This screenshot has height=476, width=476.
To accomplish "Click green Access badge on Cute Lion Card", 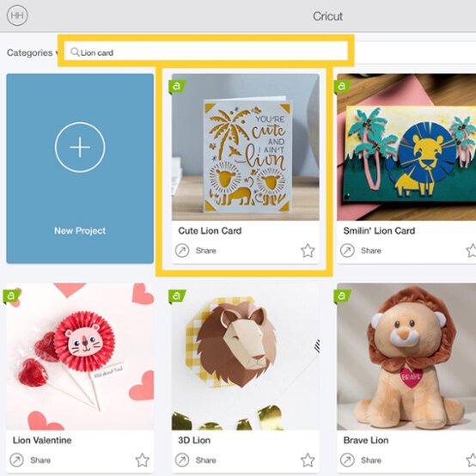I will 177,86.
